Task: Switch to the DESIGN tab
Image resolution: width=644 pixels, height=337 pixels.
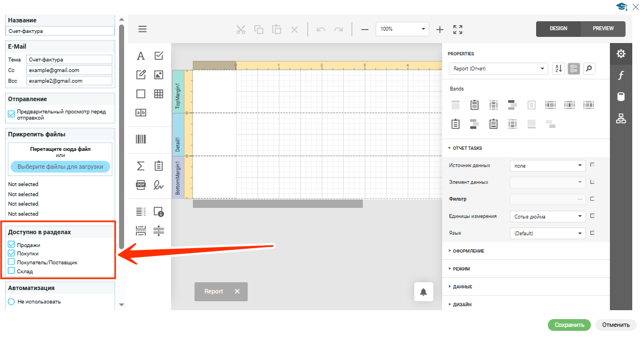Action: click(x=558, y=29)
